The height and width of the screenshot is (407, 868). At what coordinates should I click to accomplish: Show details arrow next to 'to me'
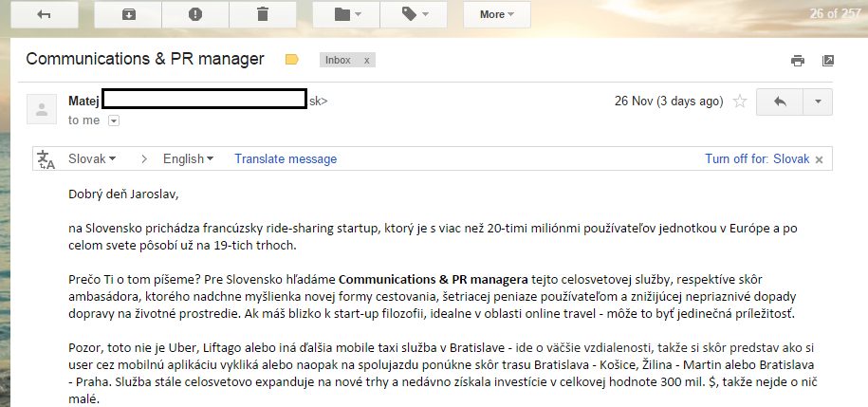tap(114, 120)
